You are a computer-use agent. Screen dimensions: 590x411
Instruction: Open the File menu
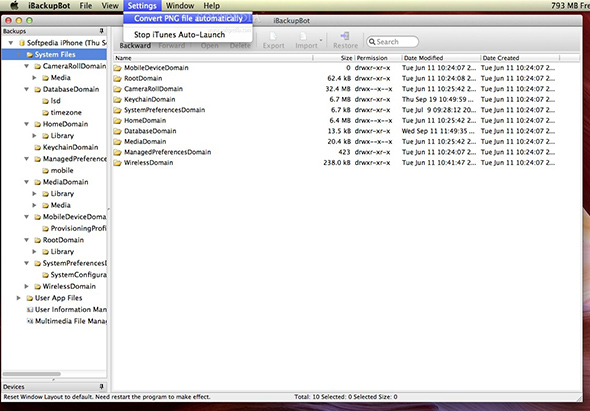click(86, 6)
